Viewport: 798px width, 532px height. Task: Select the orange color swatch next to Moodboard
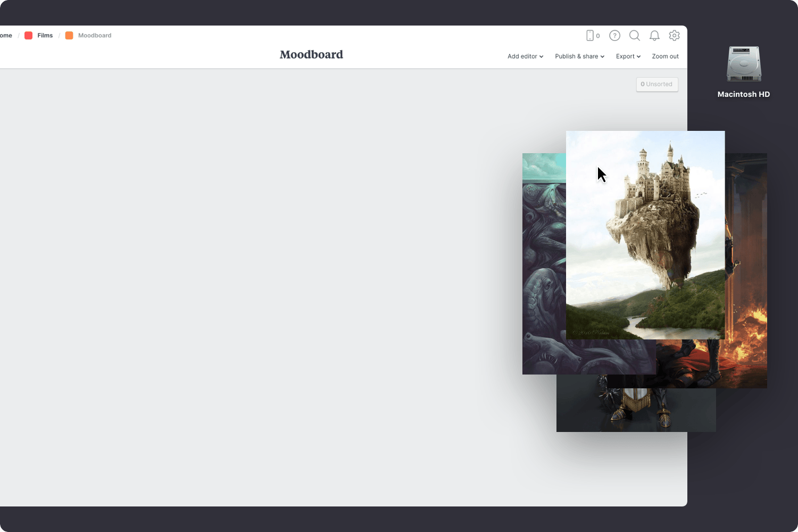(x=69, y=35)
